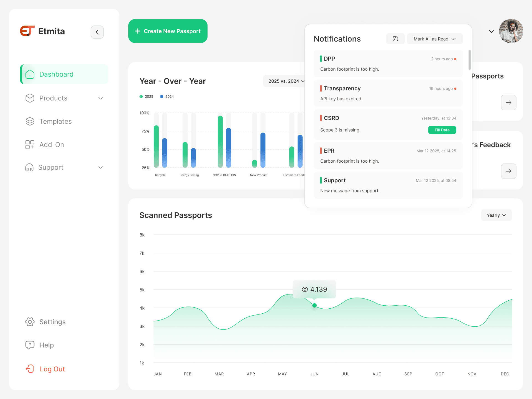Viewport: 532px width, 399px height.
Task: Open the profile account dropdown chevron
Action: click(x=491, y=31)
